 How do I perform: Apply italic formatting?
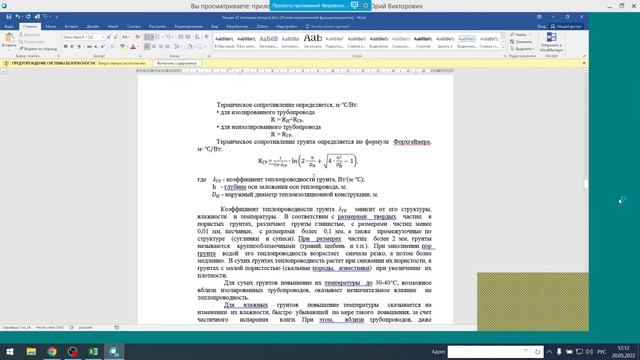pyautogui.click(x=72, y=47)
